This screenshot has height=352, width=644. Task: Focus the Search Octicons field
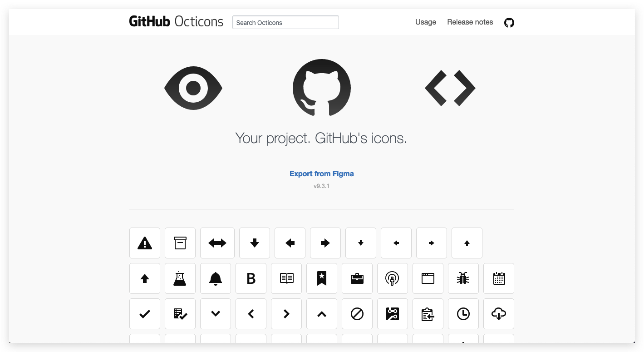pos(285,22)
